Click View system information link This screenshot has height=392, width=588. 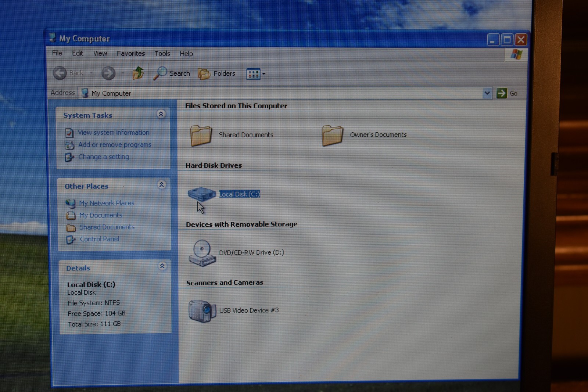(x=114, y=132)
